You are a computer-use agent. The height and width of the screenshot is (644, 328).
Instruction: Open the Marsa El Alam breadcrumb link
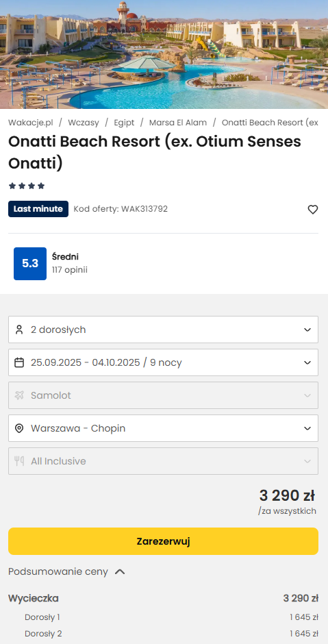coord(178,123)
